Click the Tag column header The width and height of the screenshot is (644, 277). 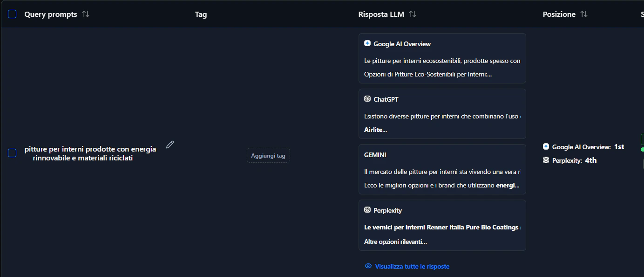point(201,14)
